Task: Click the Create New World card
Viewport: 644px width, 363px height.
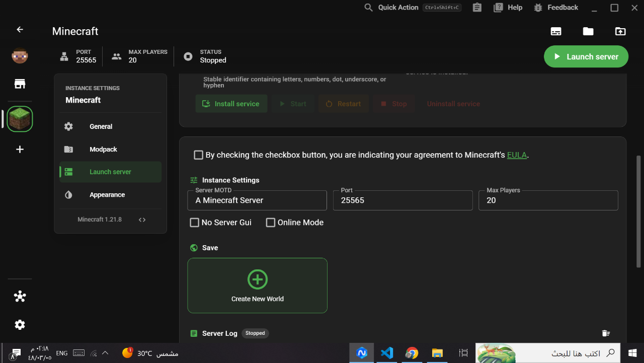Action: point(257,285)
